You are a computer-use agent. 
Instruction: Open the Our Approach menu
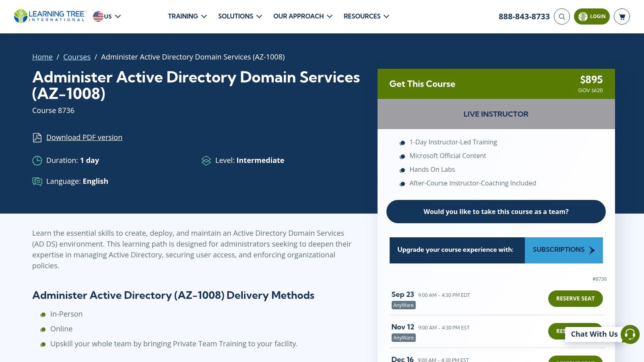click(x=303, y=16)
